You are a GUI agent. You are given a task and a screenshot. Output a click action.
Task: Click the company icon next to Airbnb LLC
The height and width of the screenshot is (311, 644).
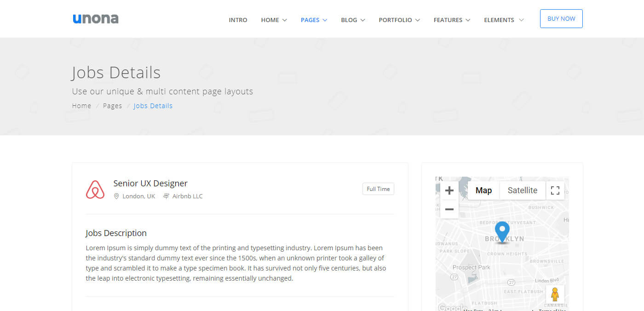(166, 196)
